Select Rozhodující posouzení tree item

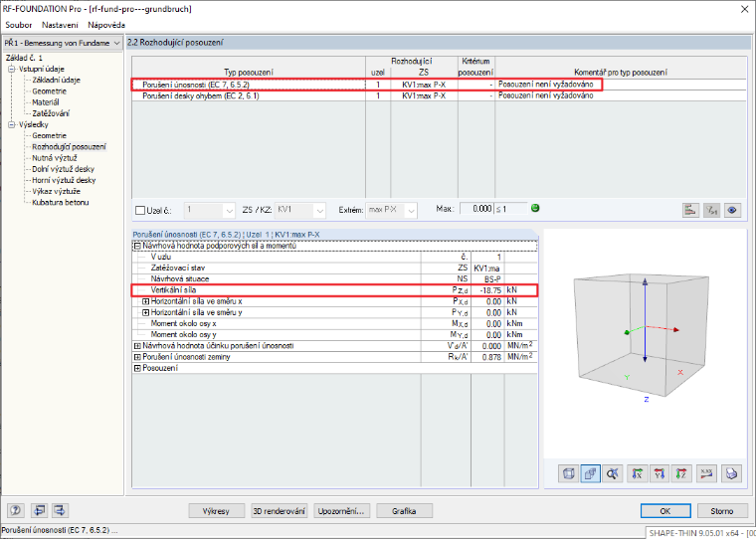[69, 146]
